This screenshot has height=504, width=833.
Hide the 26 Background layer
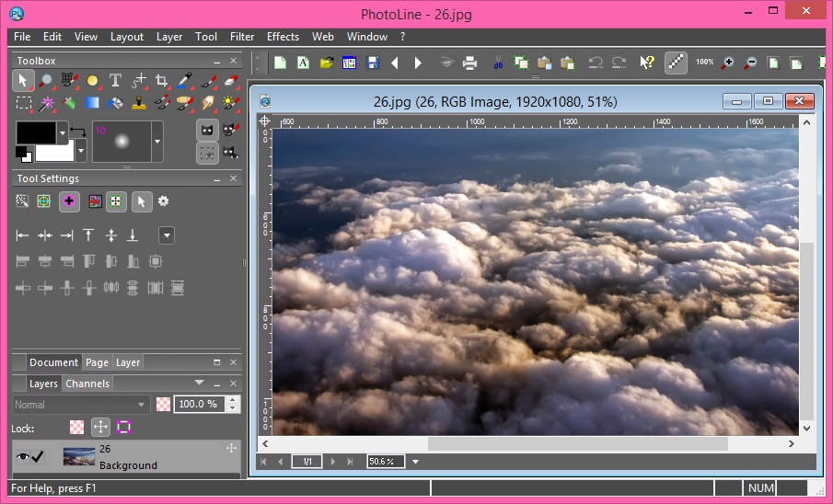coord(22,457)
